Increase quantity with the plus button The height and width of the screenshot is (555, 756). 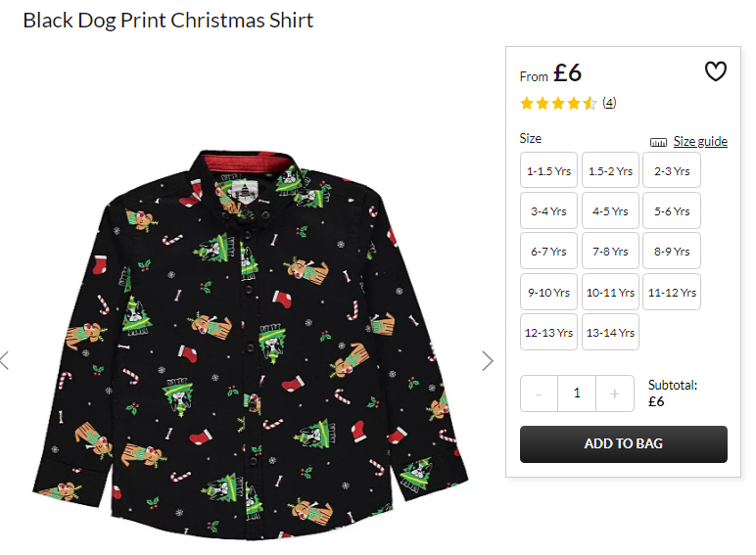pos(614,393)
